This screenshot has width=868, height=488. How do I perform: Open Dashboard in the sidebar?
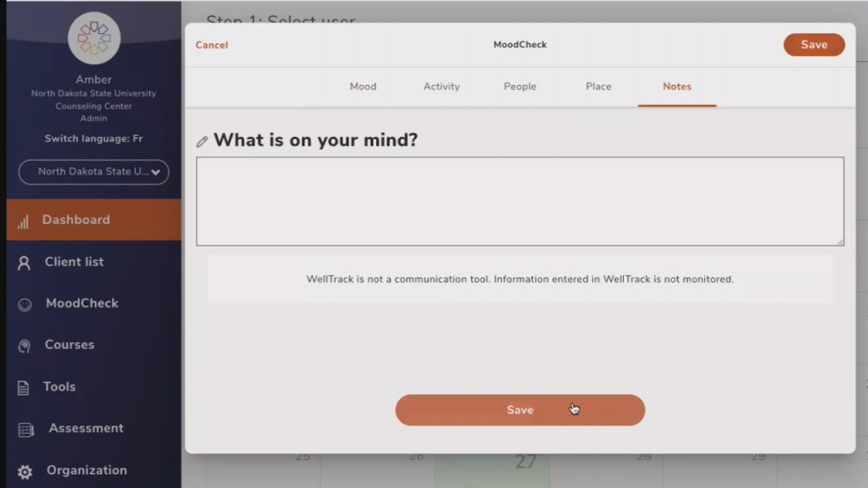tap(93, 219)
